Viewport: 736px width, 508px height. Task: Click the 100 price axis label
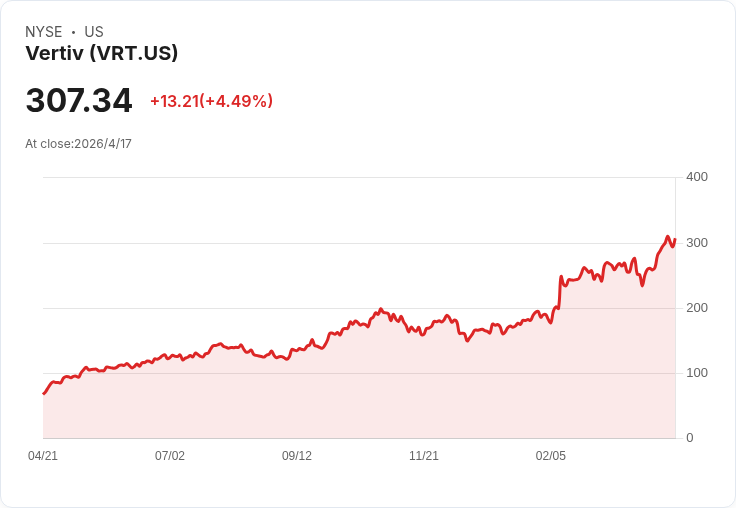pyautogui.click(x=697, y=373)
